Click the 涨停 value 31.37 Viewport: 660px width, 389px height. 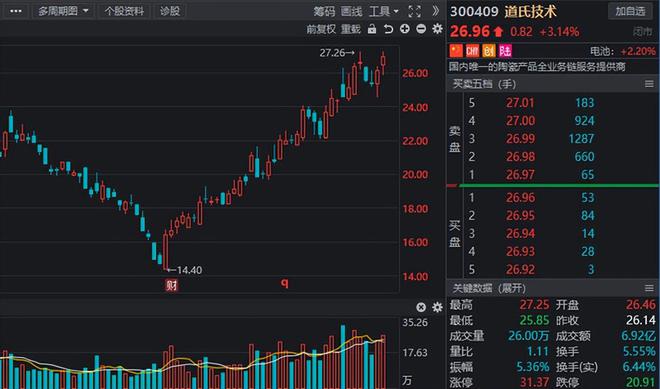coord(535,382)
